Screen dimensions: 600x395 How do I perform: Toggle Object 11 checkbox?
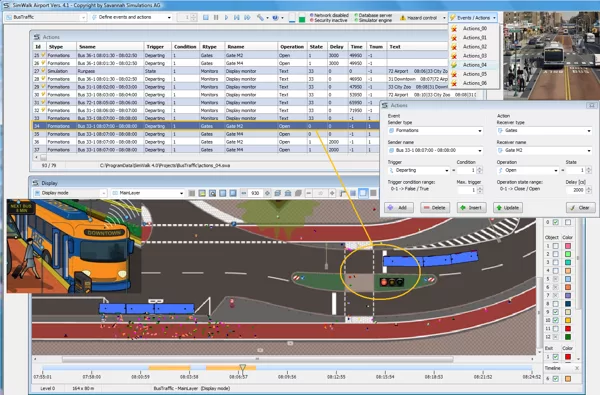coord(556,328)
